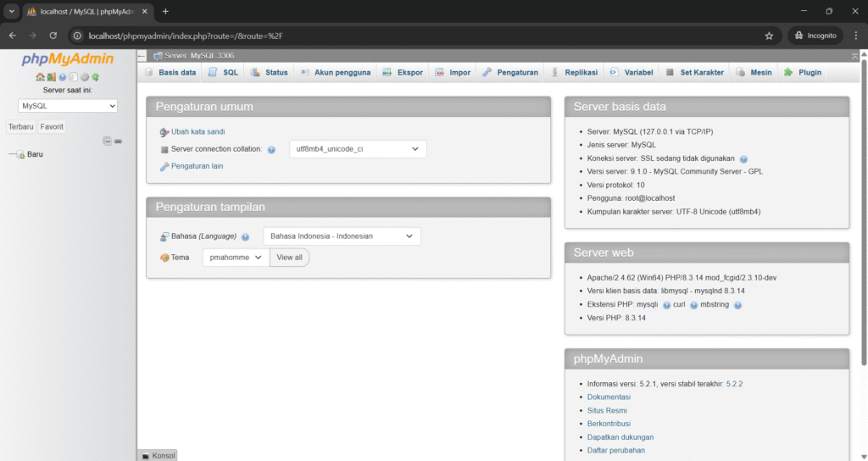Click the new database icon beside Baru

20,154
